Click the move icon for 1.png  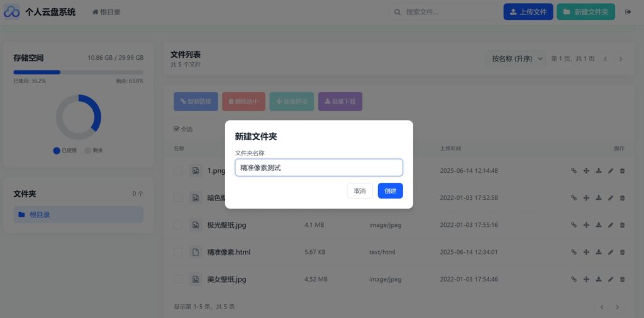point(587,171)
